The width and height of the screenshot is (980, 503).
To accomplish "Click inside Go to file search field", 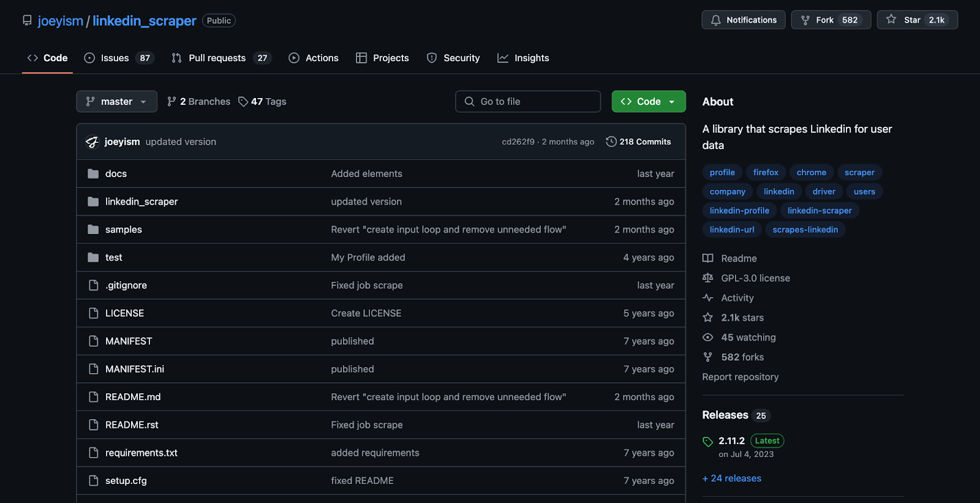I will click(528, 102).
